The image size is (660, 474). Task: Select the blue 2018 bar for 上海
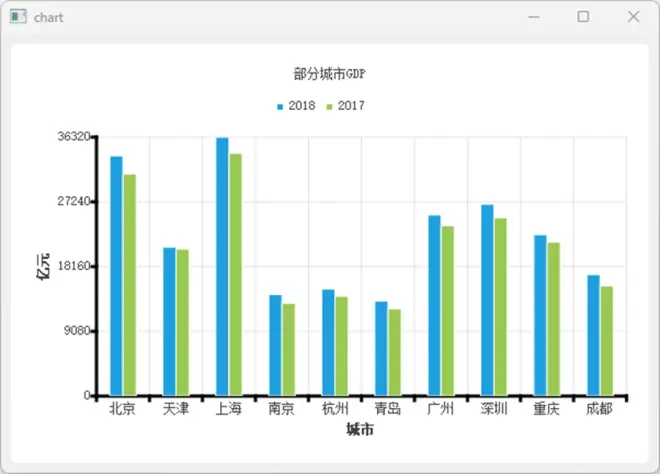tap(222, 266)
